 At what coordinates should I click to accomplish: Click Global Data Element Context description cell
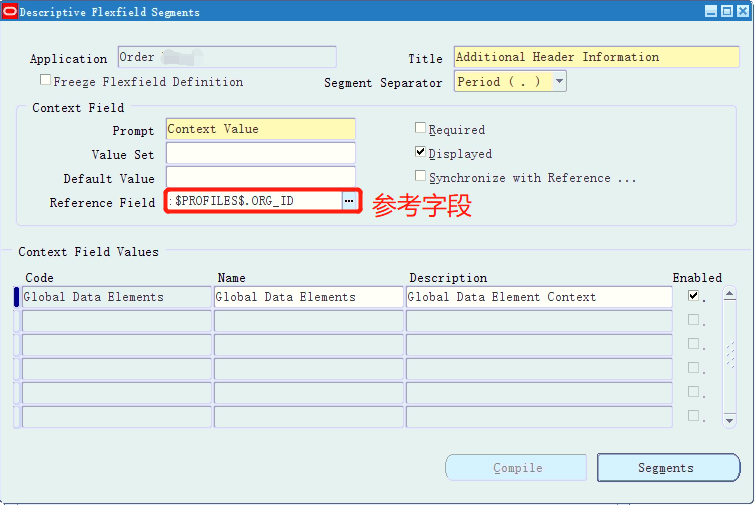click(x=539, y=297)
